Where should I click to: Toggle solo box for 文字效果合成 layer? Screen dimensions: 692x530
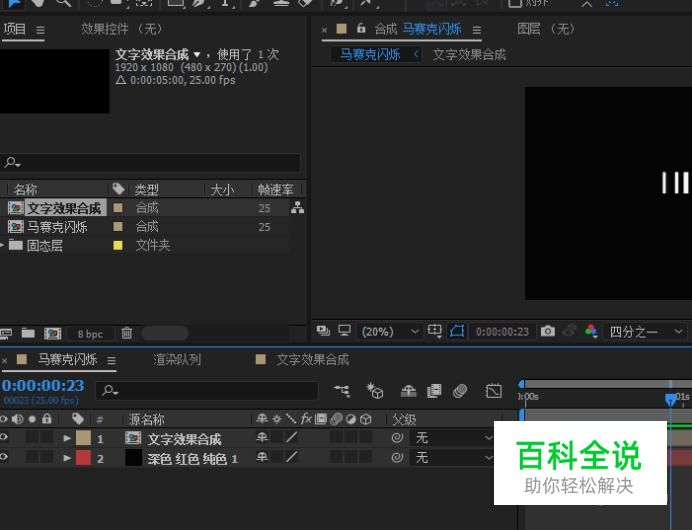tap(32, 437)
